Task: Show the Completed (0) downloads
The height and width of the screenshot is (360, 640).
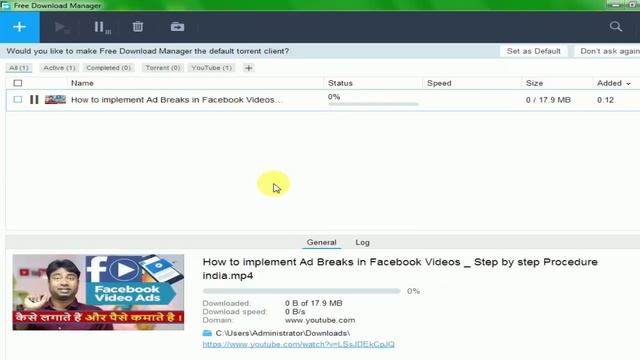Action: click(109, 68)
